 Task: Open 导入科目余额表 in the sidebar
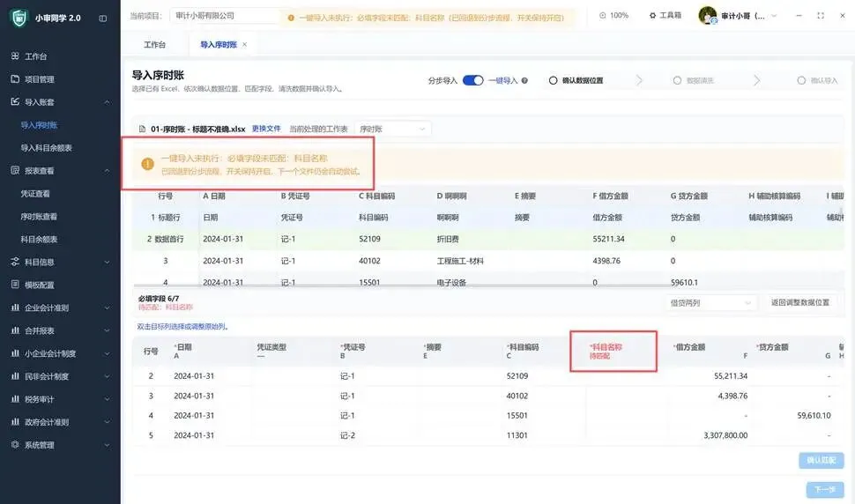(x=47, y=148)
